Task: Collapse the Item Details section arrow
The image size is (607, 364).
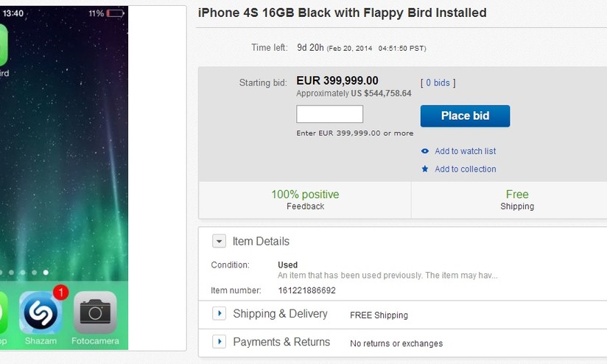Action: (x=219, y=241)
